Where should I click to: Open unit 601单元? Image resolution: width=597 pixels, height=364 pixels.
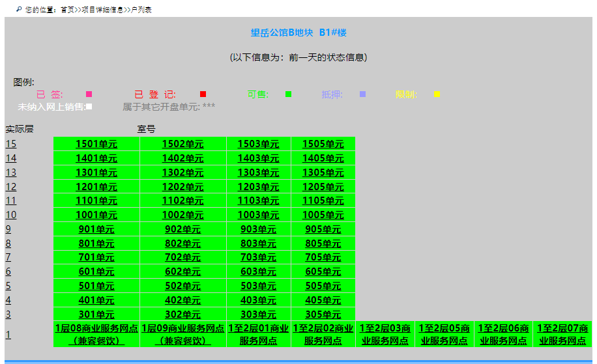click(x=96, y=272)
